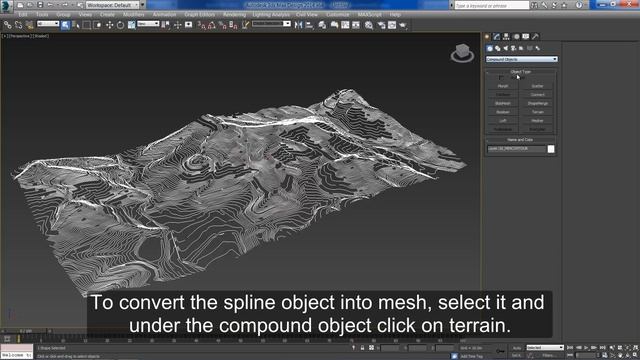640x360 pixels.
Task: Toggle Keyboard Shortcut Override
Action: coord(189,25)
